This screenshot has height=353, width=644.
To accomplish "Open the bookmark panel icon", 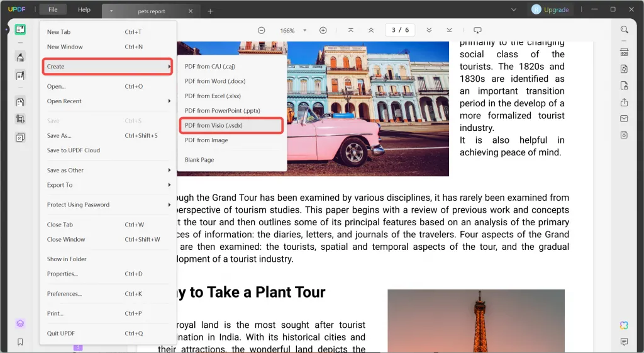I will pyautogui.click(x=21, y=342).
